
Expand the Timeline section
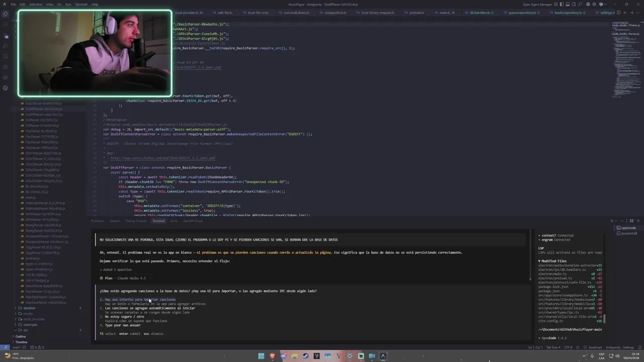pos(21,342)
